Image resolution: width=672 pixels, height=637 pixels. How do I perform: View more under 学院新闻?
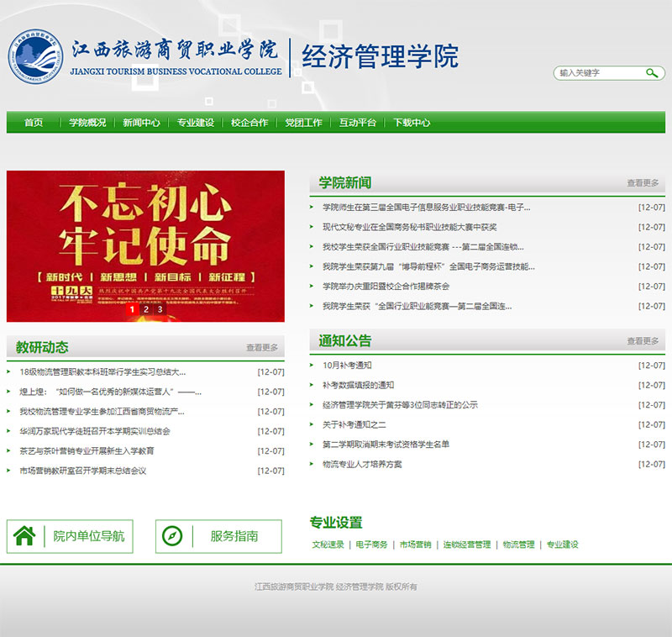(643, 183)
